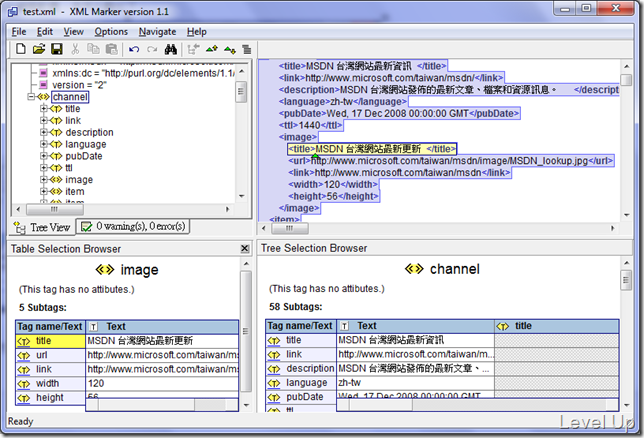Click the tag icon in channel heading
This screenshot has height=438, width=644.
click(x=414, y=269)
